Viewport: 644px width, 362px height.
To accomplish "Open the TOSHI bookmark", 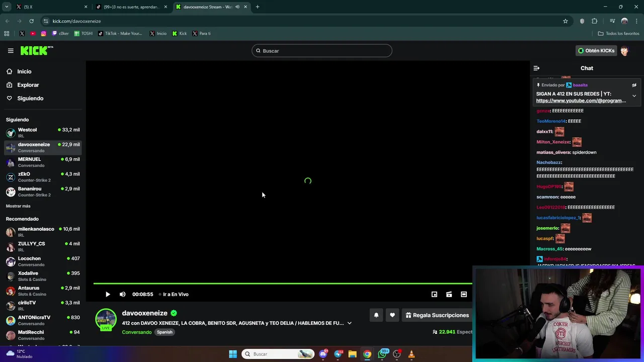I will (84, 34).
